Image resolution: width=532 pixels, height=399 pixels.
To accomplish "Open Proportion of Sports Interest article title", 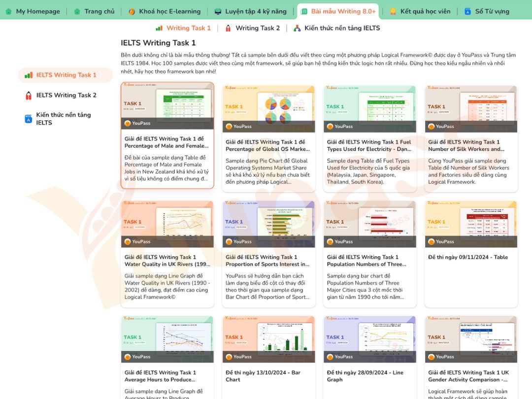I will [267, 261].
